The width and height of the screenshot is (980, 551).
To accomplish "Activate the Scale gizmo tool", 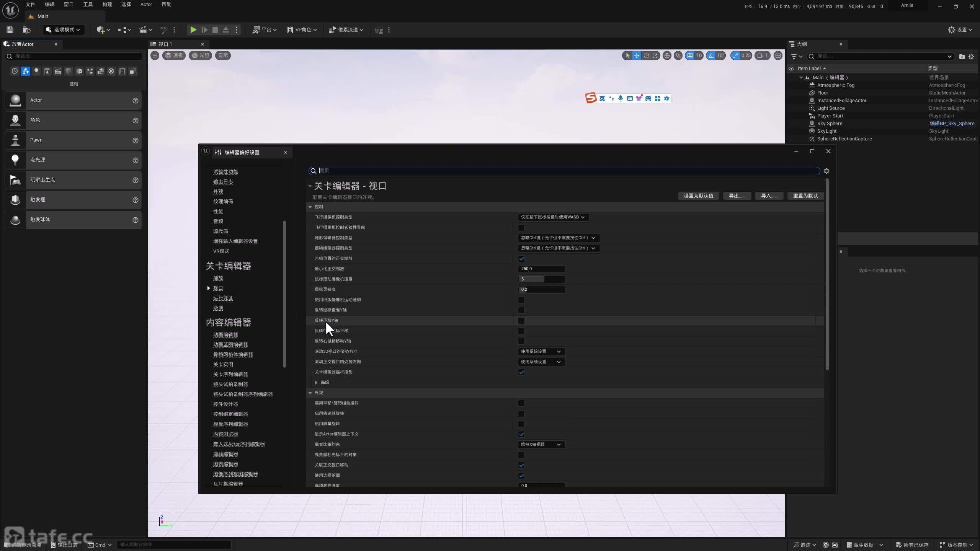I will (655, 56).
